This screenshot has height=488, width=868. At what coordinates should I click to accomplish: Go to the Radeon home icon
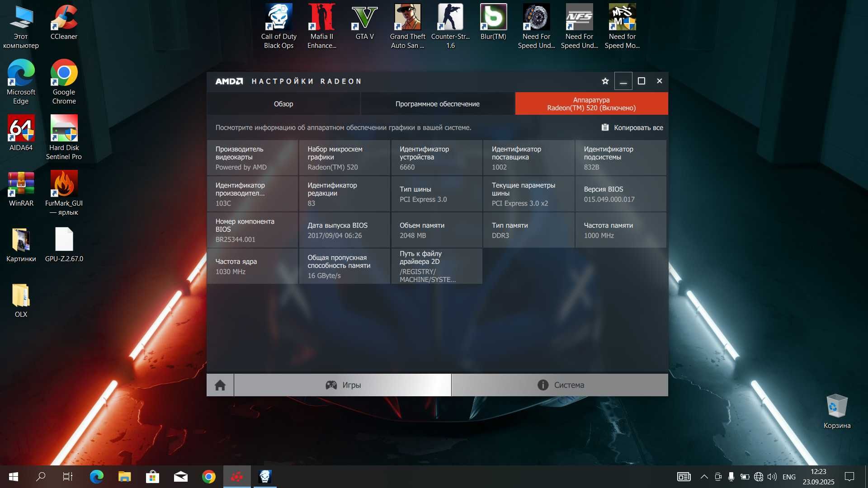click(220, 385)
